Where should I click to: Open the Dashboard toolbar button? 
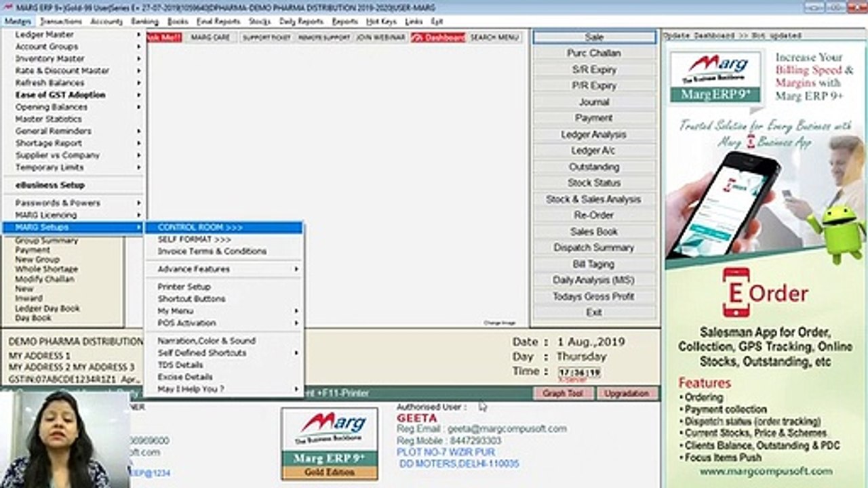438,37
